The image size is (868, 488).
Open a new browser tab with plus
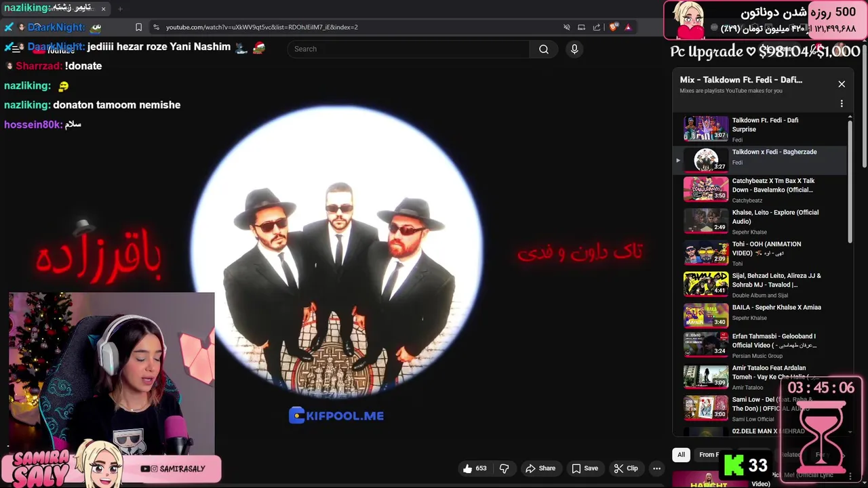pos(120,9)
